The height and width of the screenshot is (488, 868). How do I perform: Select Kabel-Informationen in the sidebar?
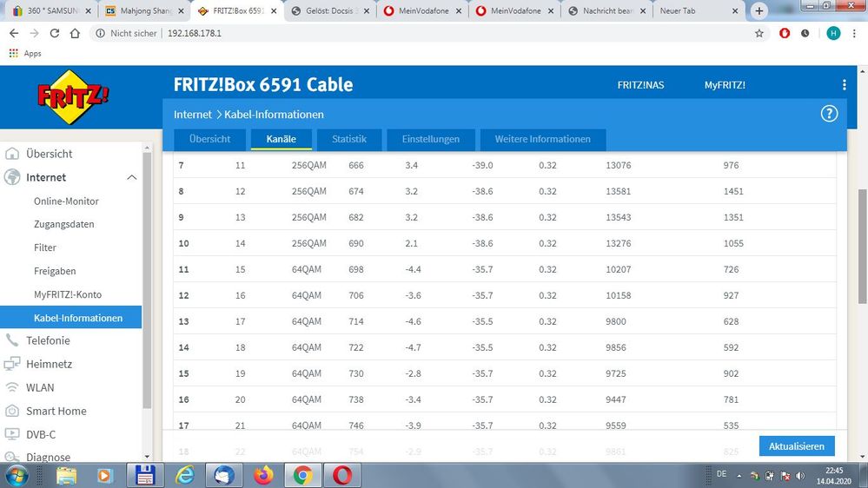(71, 318)
